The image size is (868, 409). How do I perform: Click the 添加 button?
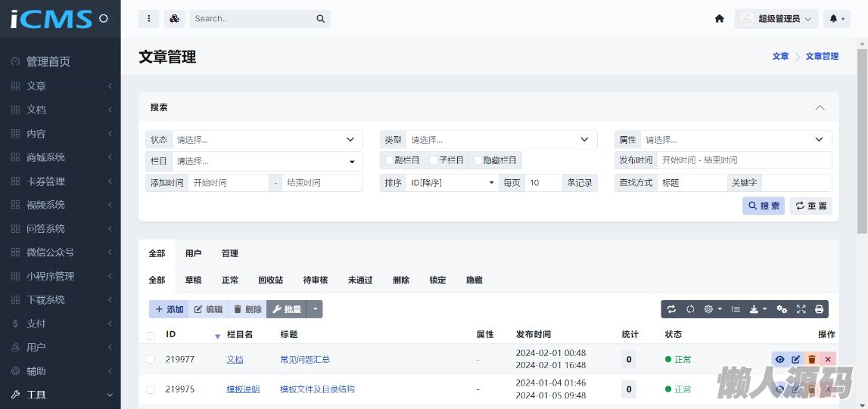(x=169, y=309)
